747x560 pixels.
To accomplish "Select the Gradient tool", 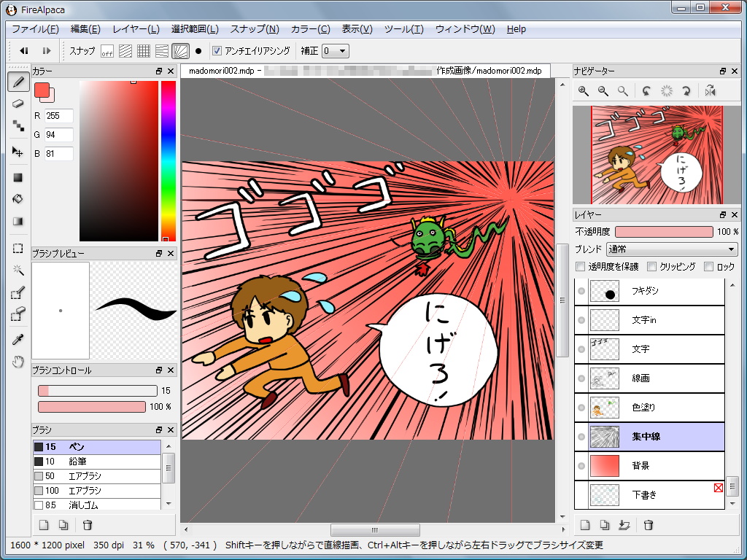I will click(x=18, y=222).
